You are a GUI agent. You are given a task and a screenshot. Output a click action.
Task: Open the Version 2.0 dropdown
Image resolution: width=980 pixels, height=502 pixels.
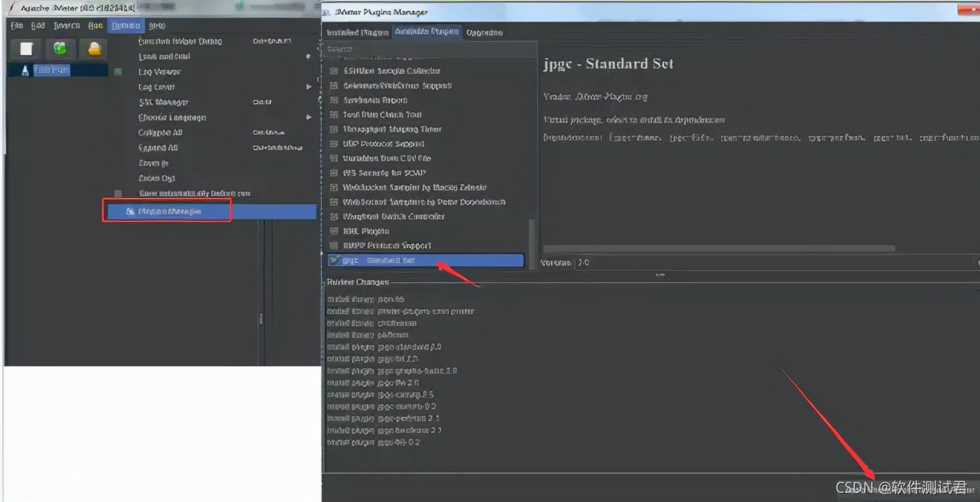point(776,262)
